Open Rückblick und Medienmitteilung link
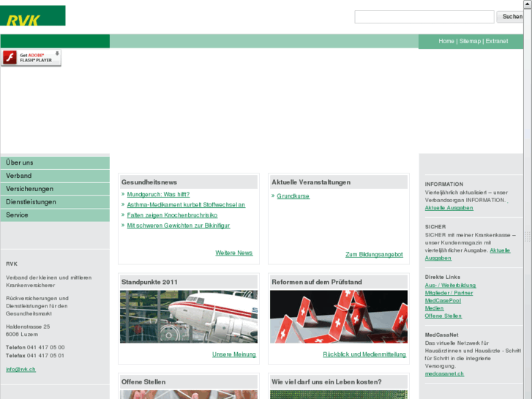 pos(364,354)
